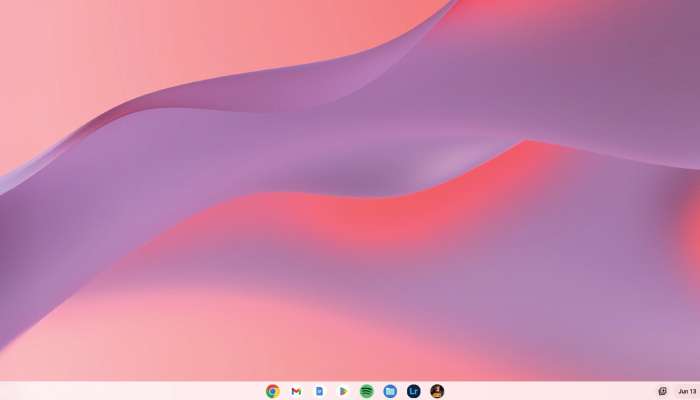Click the red and white envelope Gmail icon
This screenshot has height=400, width=700.
pyautogui.click(x=296, y=391)
